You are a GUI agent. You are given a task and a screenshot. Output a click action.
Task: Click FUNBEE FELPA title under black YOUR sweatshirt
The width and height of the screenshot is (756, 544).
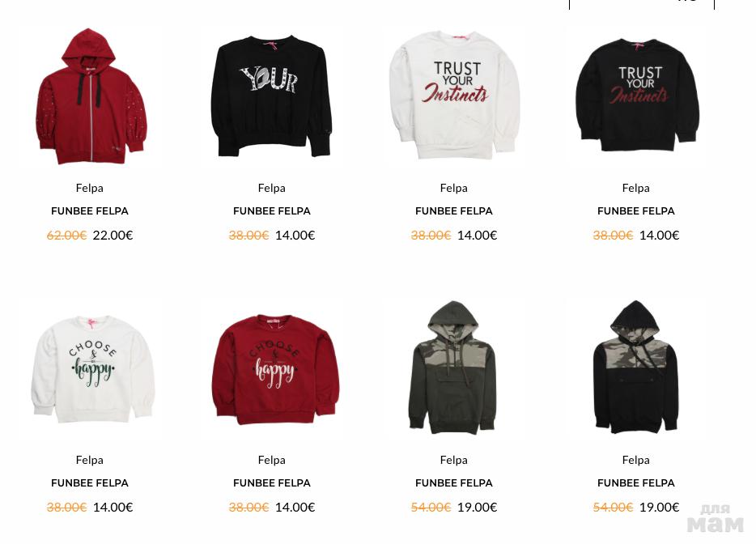(x=272, y=211)
